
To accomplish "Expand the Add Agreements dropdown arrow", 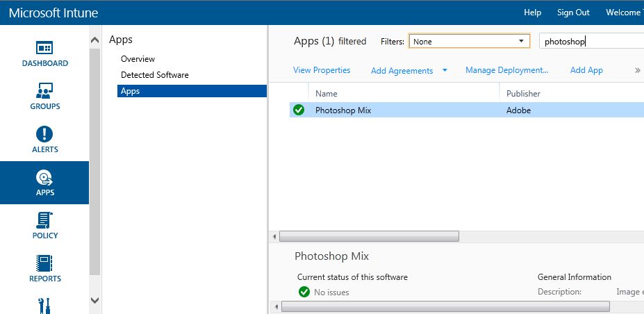I will coord(445,70).
